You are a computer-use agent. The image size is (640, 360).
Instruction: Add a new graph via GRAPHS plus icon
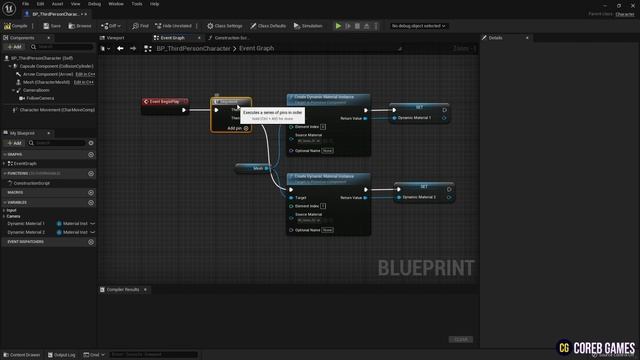pos(91,155)
